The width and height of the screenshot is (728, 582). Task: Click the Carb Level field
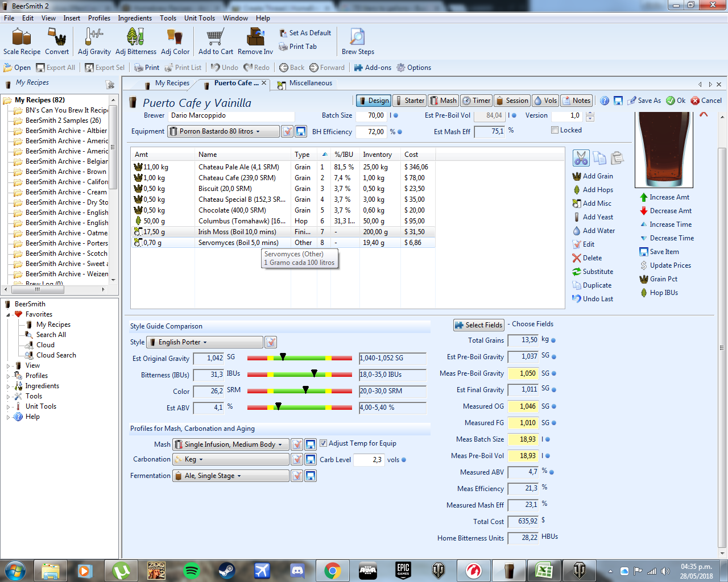click(369, 460)
